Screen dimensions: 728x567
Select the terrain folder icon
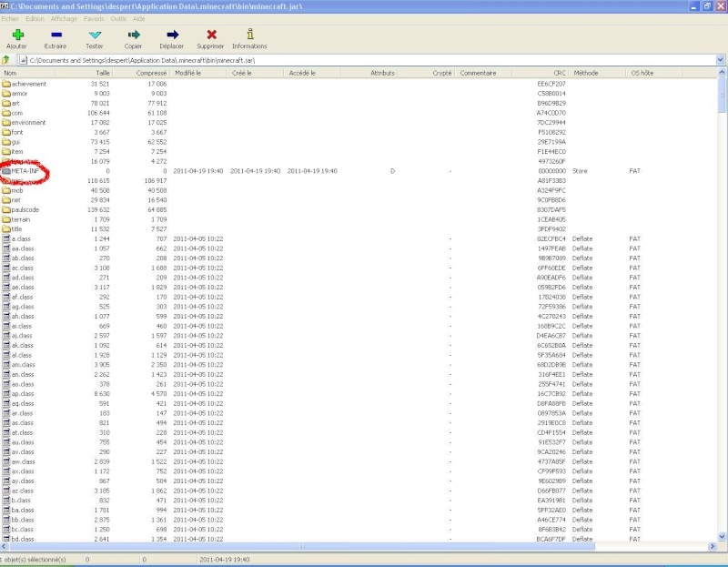(6, 219)
